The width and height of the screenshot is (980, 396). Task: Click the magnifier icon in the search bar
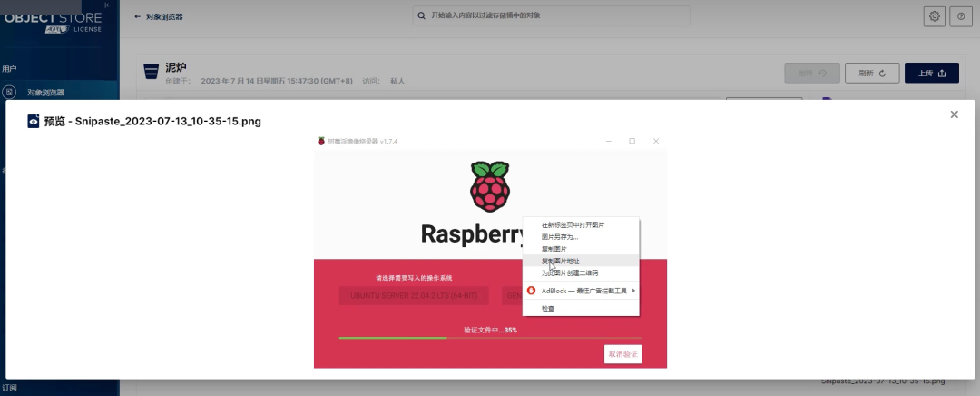coord(422,15)
